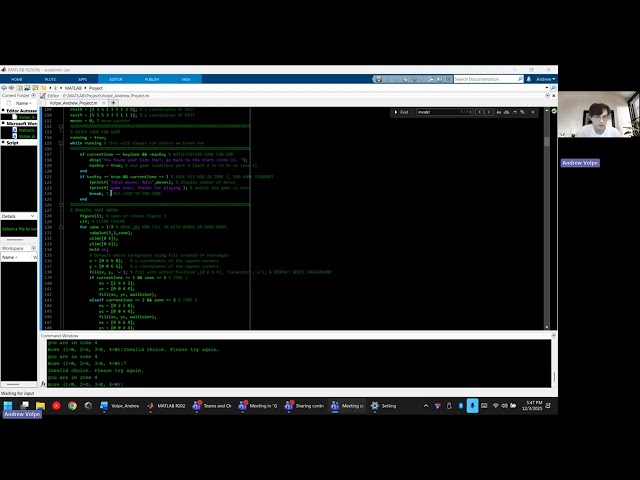This screenshot has height=480, width=640.
Task: Open the address bar history dropdown arrow
Action: tap(547, 88)
